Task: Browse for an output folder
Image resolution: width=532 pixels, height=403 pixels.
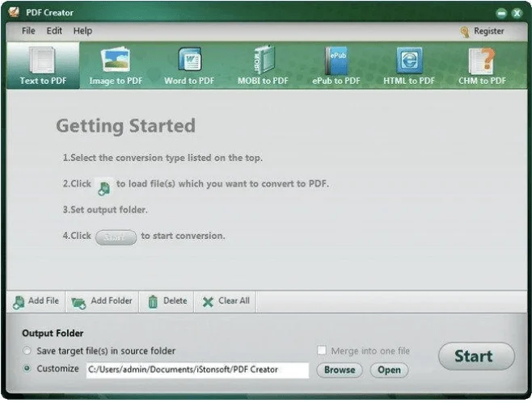Action: click(340, 370)
